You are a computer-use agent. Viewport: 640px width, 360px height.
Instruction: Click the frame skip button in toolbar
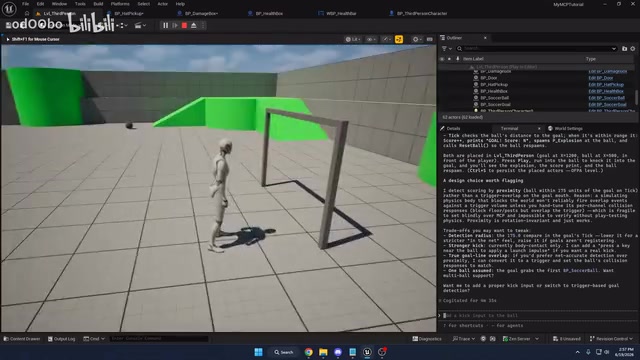point(175,25)
